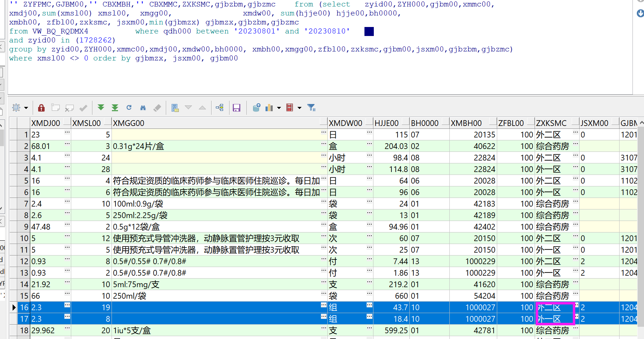Expand the dropdown beside bar chart icon
Image resolution: width=644 pixels, height=339 pixels.
279,108
